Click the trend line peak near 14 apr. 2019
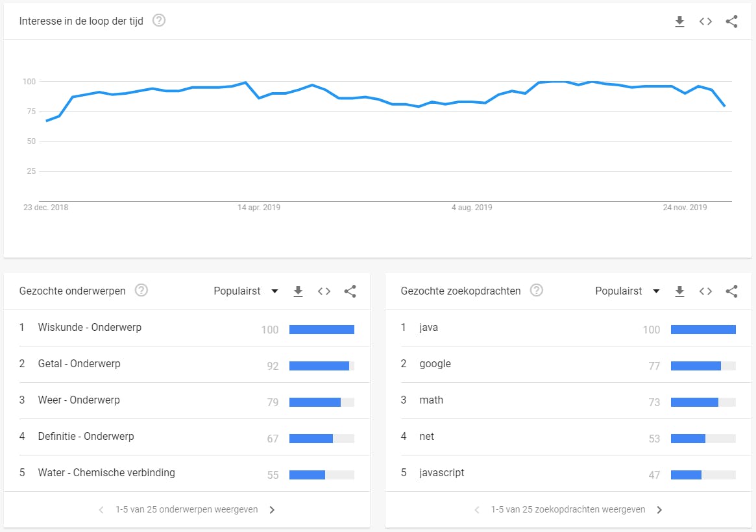This screenshot has height=532, width=756. (245, 83)
